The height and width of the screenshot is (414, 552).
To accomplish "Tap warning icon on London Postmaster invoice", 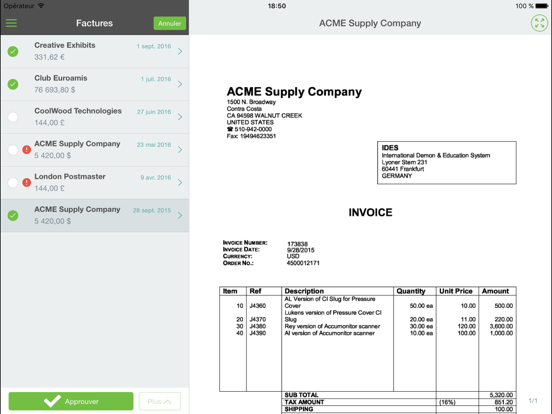I will click(x=26, y=182).
